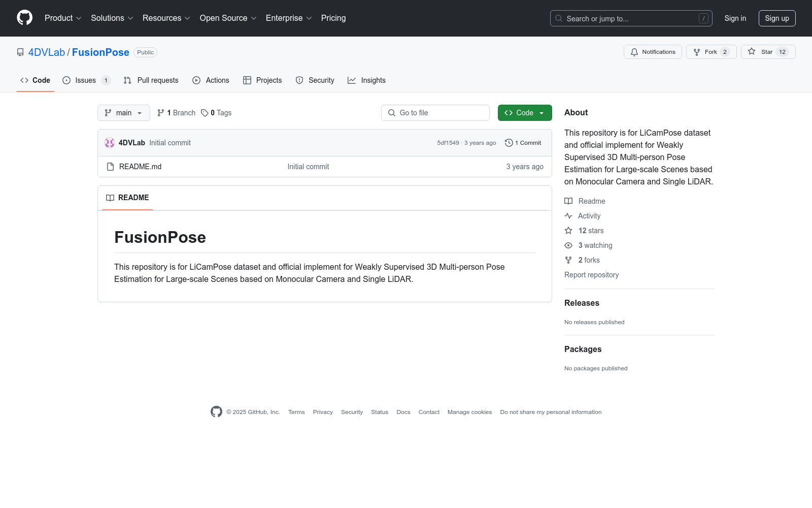
Task: Open the 2 forks link
Action: [x=582, y=260]
